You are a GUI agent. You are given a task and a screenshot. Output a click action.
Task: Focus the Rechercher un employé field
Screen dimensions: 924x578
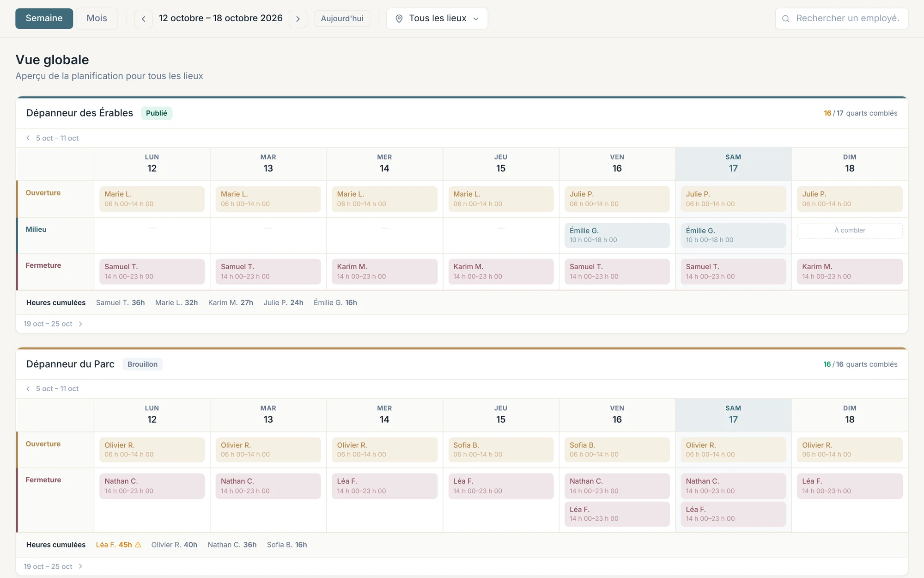842,18
